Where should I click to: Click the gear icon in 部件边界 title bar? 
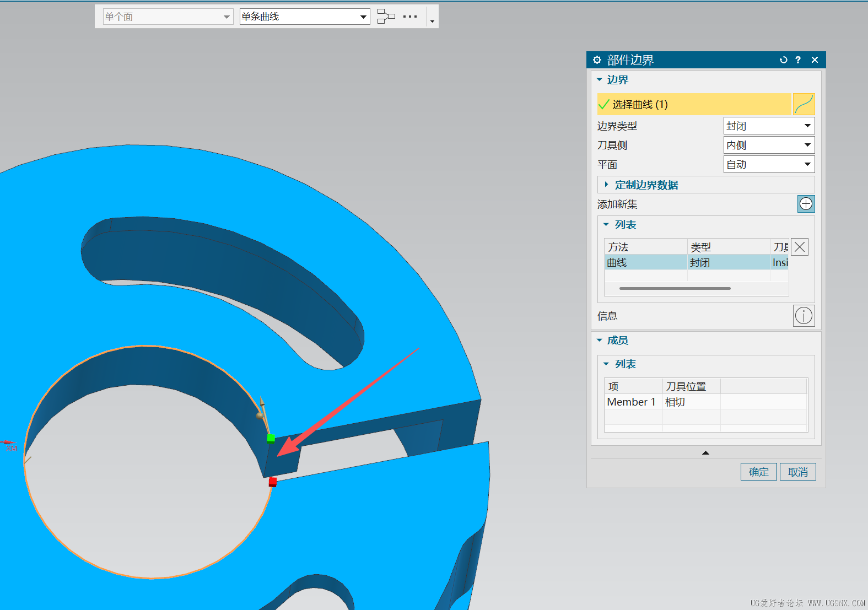pos(597,60)
